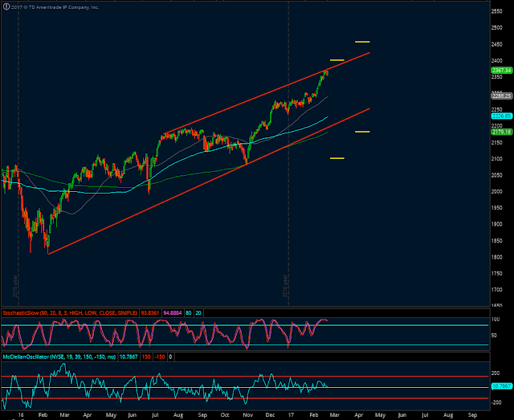Screen dimensions: 514x420
Task: Select the upper red channel trendline
Action: pos(266,93)
